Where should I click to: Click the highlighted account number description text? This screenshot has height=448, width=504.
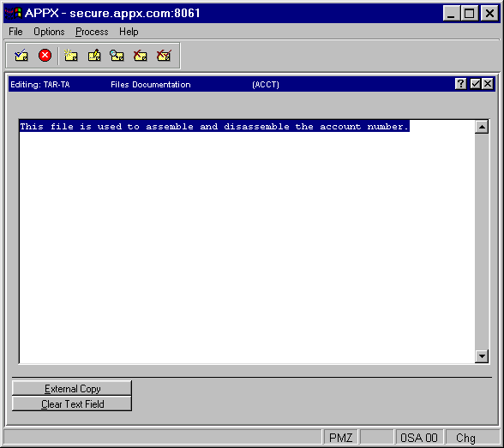point(214,127)
